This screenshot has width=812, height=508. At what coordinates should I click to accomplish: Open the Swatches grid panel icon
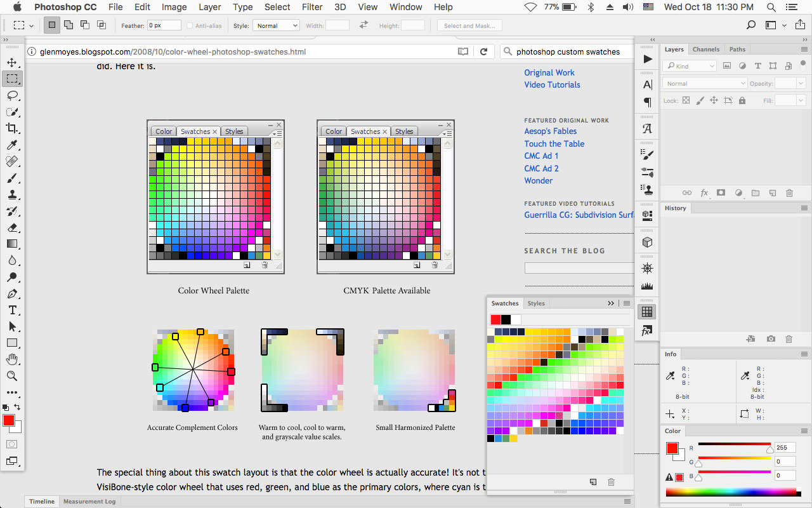click(647, 312)
